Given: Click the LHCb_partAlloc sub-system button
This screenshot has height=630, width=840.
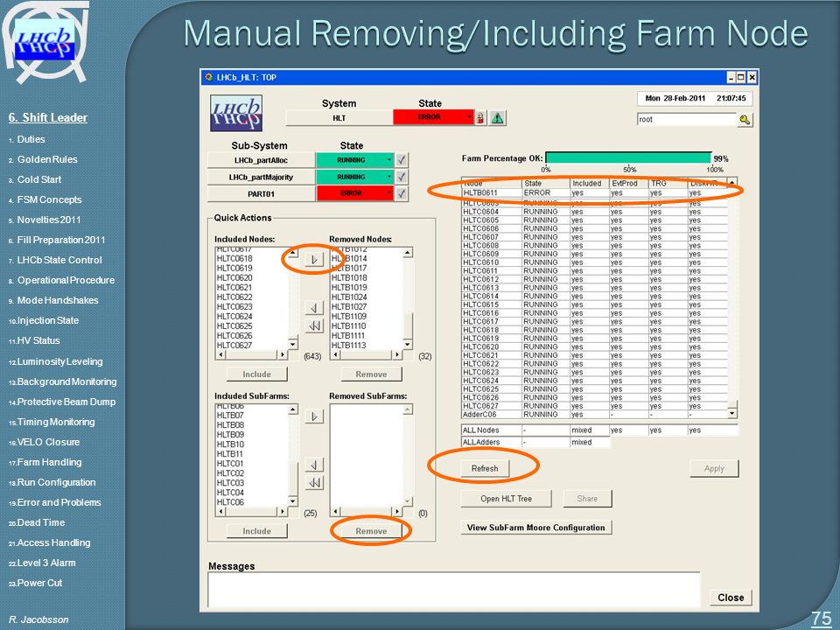Looking at the screenshot, I should click(261, 160).
